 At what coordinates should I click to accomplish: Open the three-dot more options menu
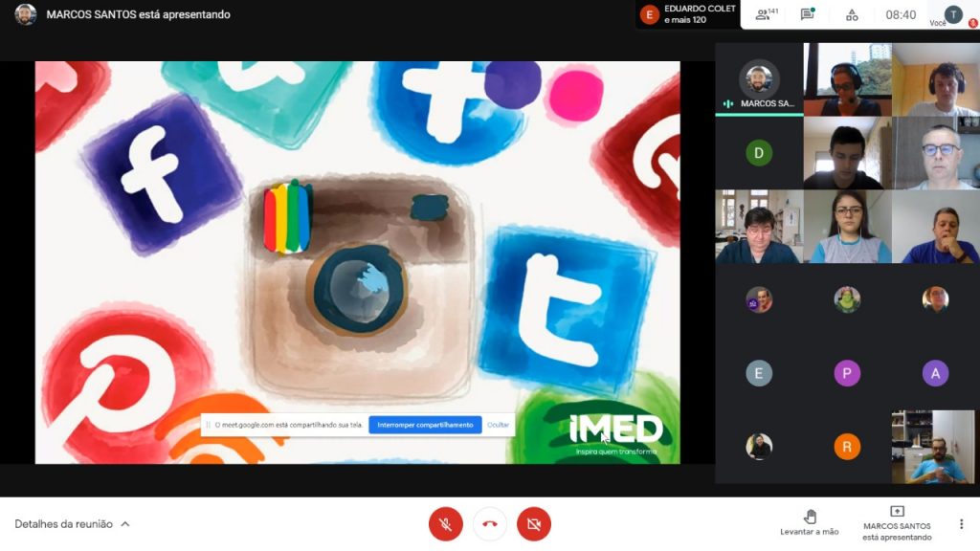click(x=961, y=523)
